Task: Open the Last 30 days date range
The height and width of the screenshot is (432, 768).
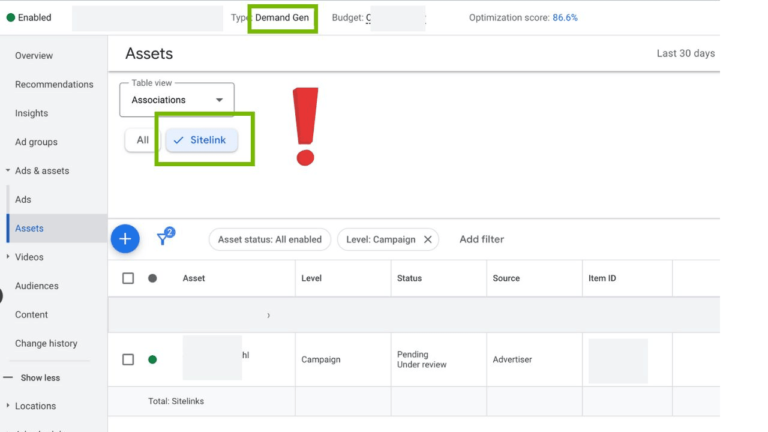Action: pos(686,53)
